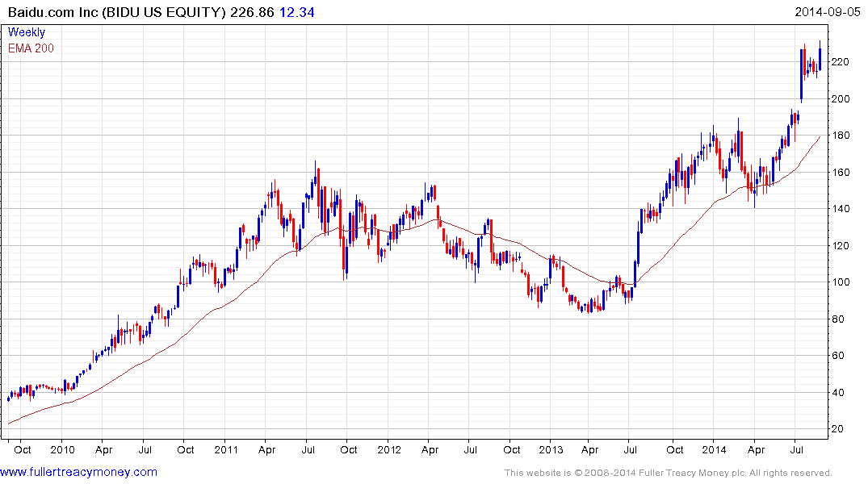The height and width of the screenshot is (484, 868).
Task: Select the last price value 226.86
Action: (253, 12)
